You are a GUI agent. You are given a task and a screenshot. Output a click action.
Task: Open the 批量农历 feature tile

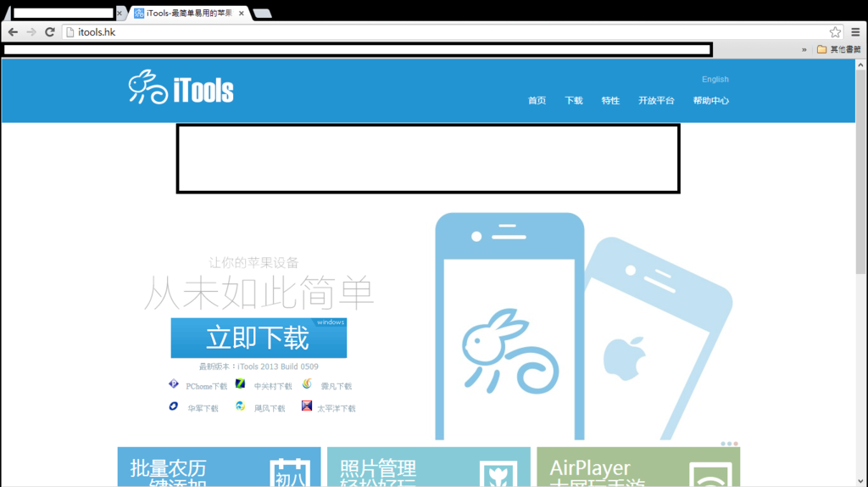[220, 467]
